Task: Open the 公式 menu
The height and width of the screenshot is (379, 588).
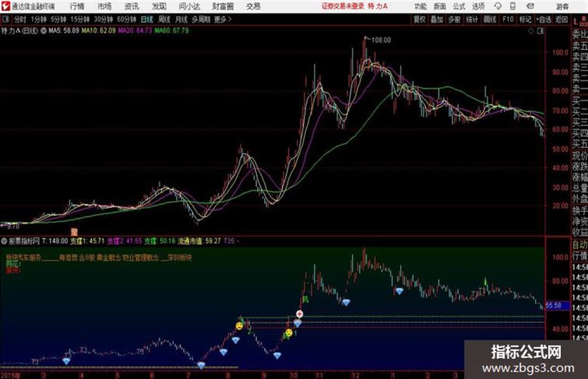Action: [x=459, y=6]
